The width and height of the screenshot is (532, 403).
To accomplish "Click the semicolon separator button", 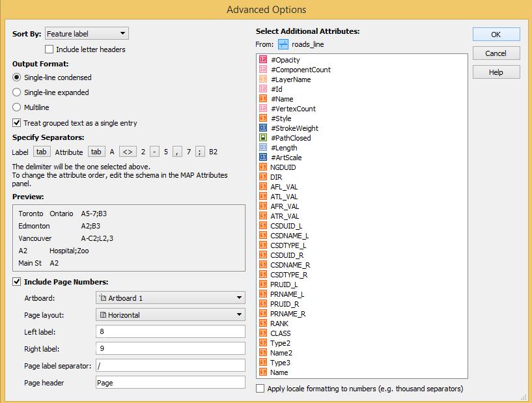I will coord(200,152).
